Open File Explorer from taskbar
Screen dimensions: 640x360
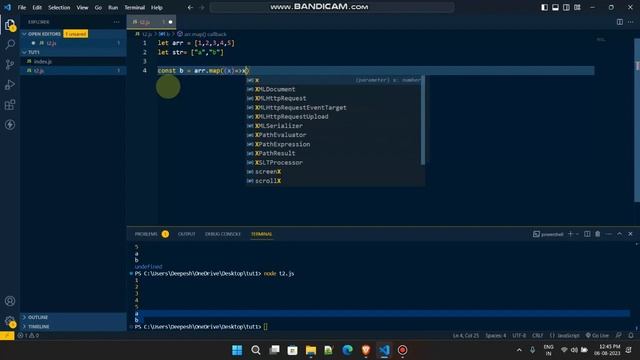[311, 350]
